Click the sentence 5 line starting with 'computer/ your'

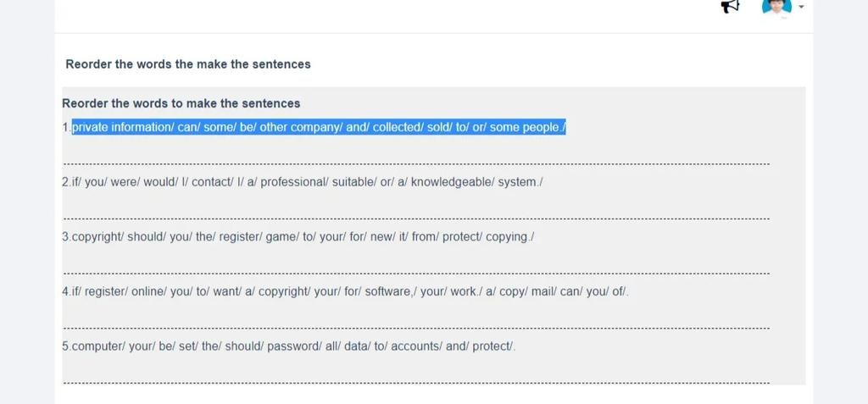[288, 346]
